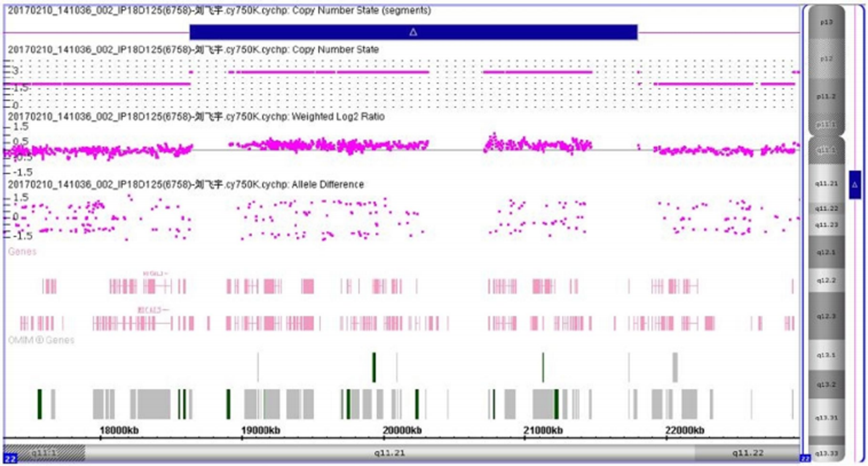868x466 pixels.
Task: Select the p11.2 band on the ideogram
Action: 827,96
